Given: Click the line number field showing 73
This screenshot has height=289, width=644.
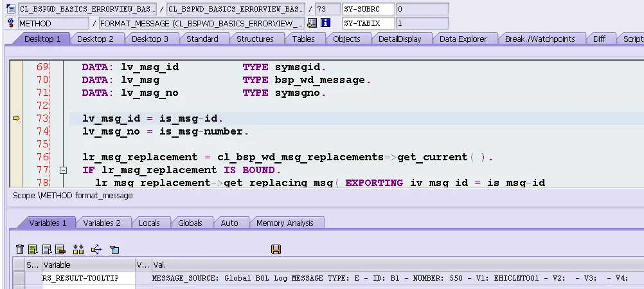Looking at the screenshot, I should point(327,8).
